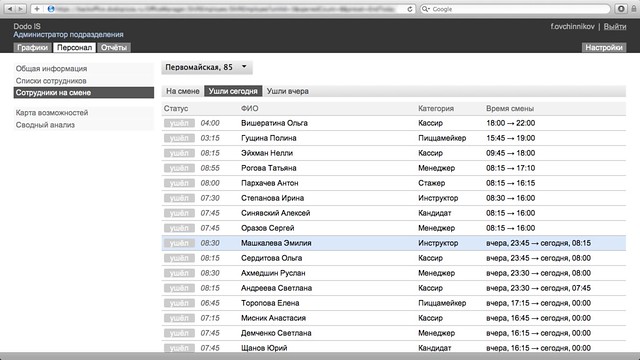Reload the page with the refresh icon

click(410, 9)
